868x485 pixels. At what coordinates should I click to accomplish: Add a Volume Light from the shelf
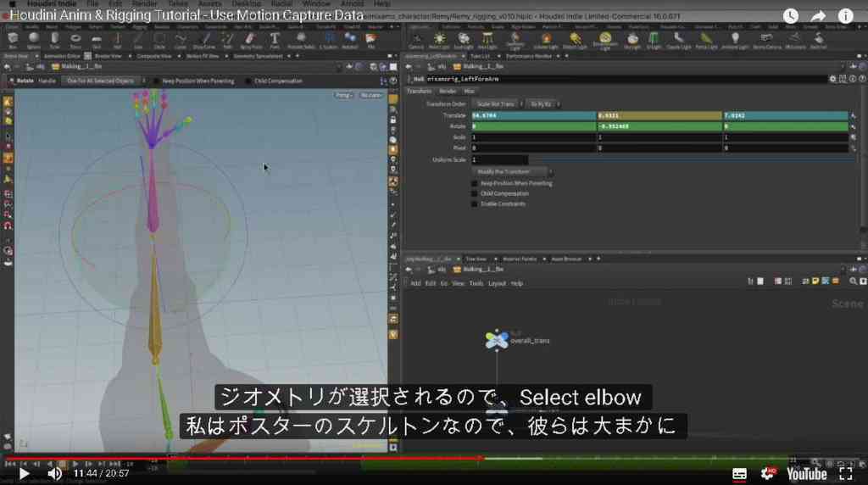point(547,40)
